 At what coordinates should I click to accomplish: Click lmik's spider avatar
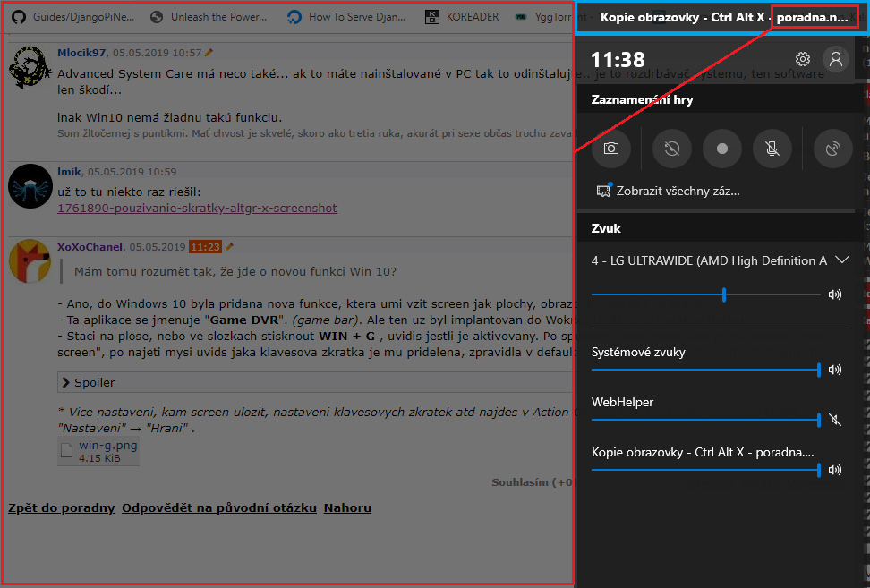click(30, 186)
